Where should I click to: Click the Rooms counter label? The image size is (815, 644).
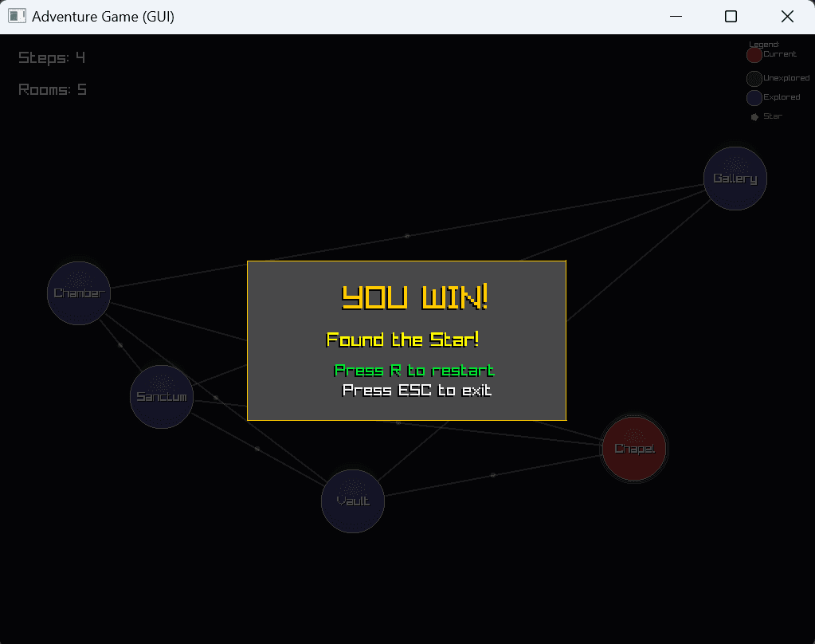tap(53, 90)
